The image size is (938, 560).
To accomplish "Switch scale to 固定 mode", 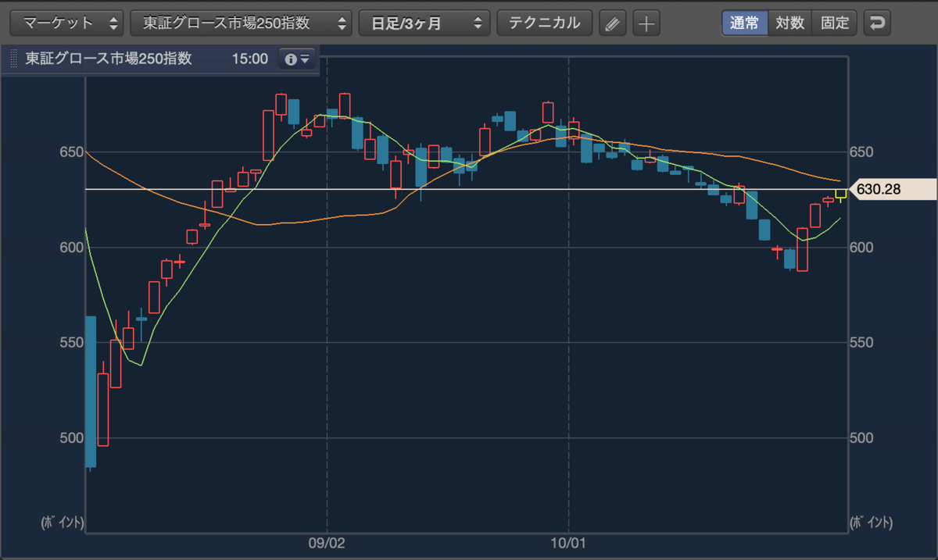I will pyautogui.click(x=835, y=23).
